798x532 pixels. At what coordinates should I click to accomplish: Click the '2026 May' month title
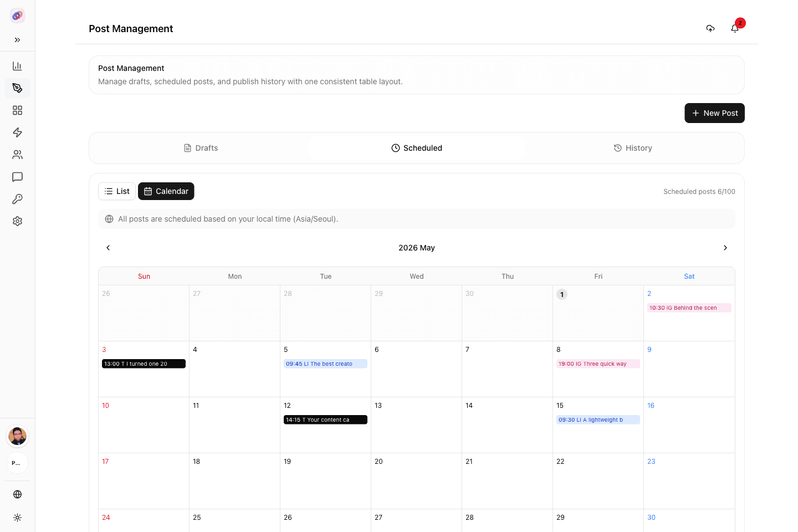pos(417,248)
